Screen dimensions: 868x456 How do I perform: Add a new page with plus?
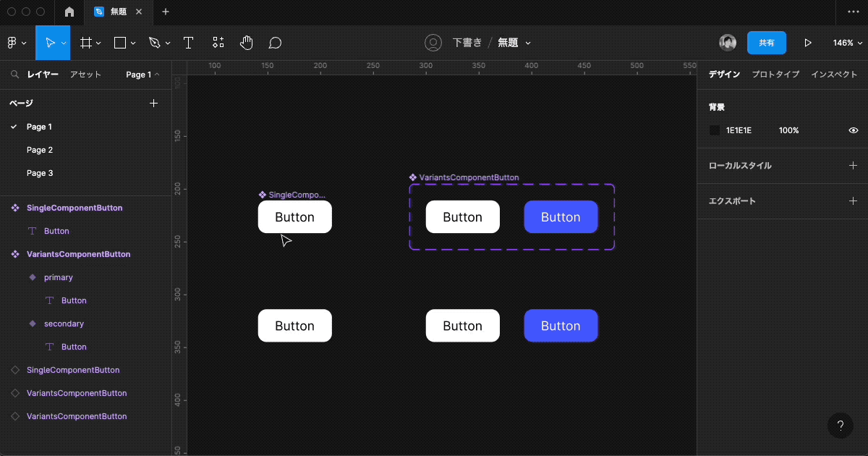(x=153, y=104)
